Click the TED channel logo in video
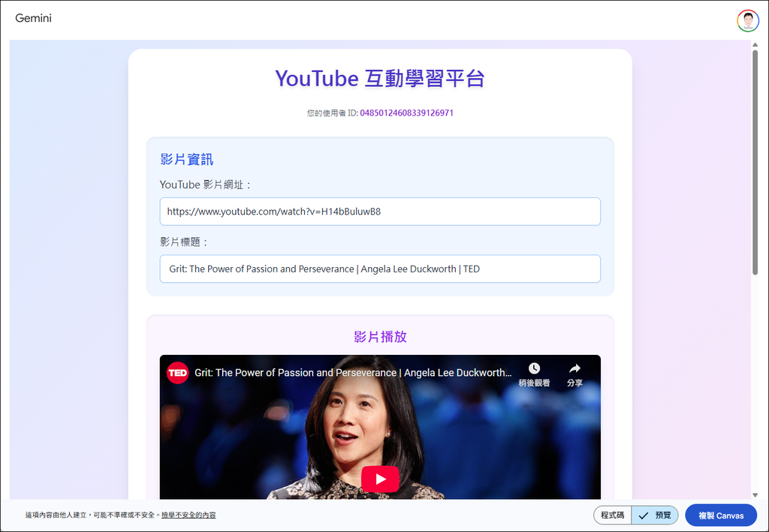 (177, 373)
